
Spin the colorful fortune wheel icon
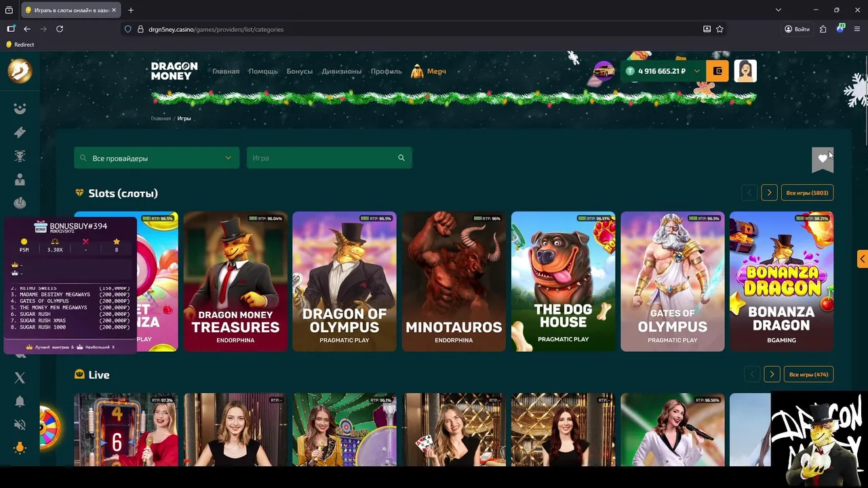click(x=50, y=428)
